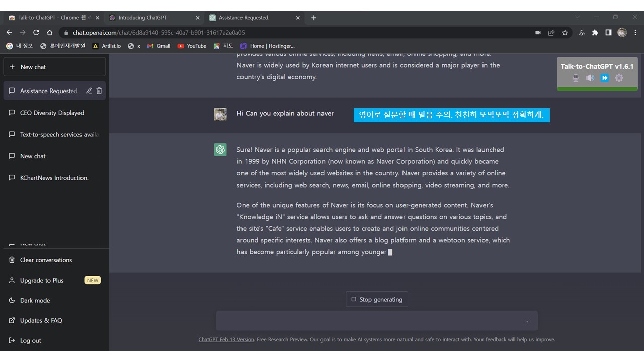Click the padlock icon in address bar

(x=66, y=33)
